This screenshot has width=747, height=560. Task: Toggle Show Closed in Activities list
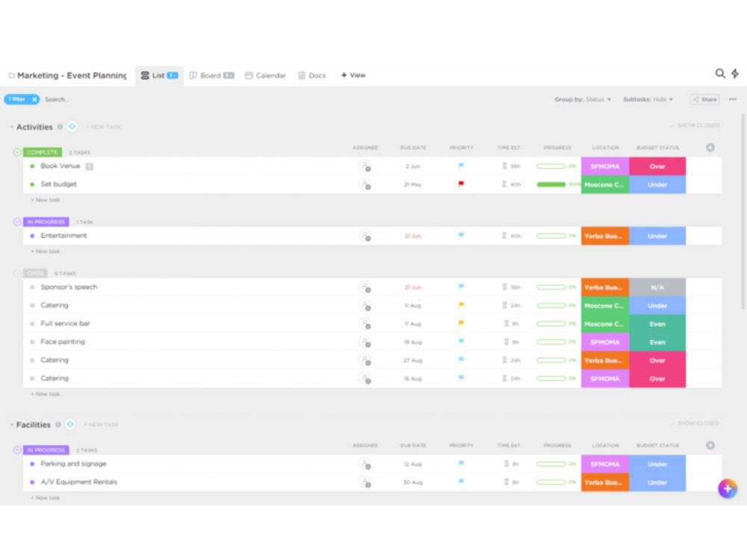(695, 125)
